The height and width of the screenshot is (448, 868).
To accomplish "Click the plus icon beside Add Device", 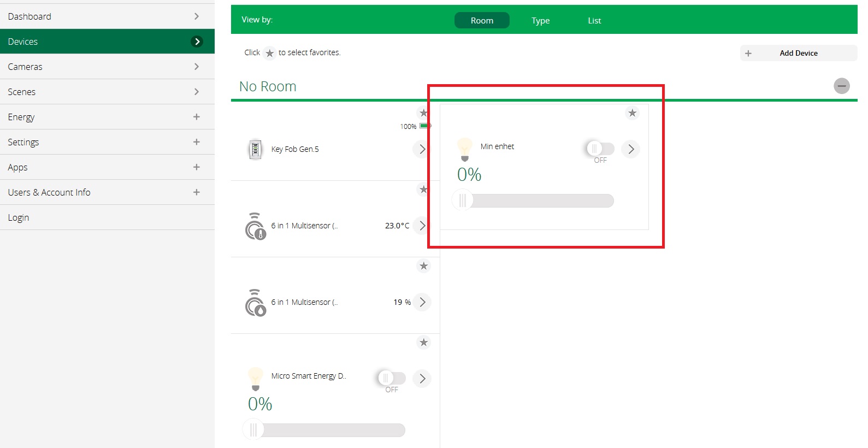I will (x=748, y=53).
